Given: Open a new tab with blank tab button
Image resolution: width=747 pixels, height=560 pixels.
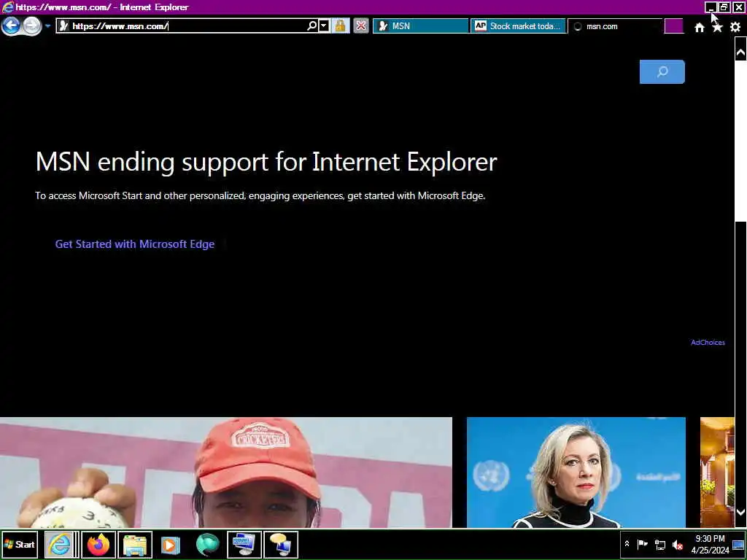Looking at the screenshot, I should (x=673, y=26).
